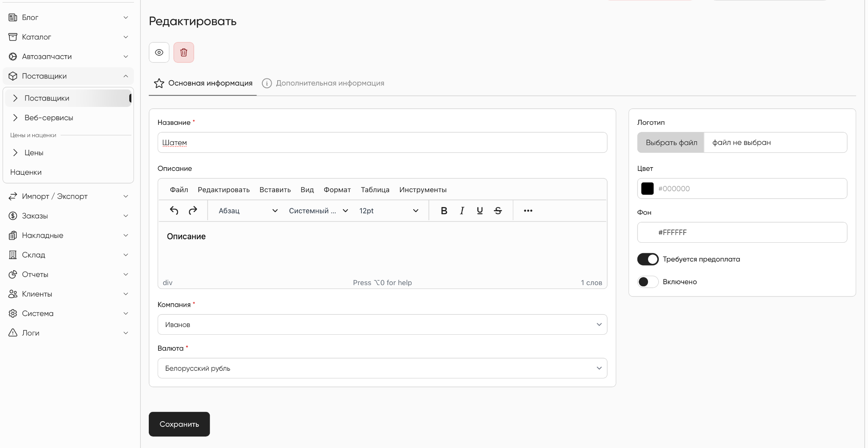868x448 pixels.
Task: Open the 12pt font size dropdown
Action: click(389, 210)
